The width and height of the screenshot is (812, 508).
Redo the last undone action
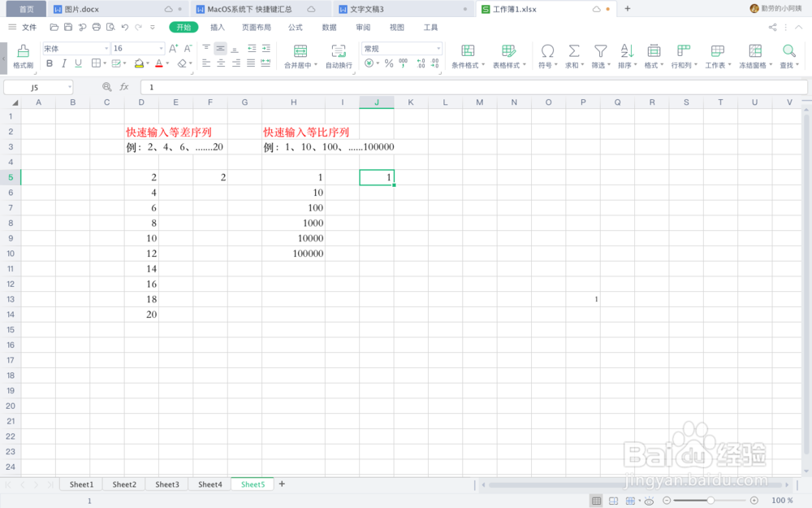(138, 27)
